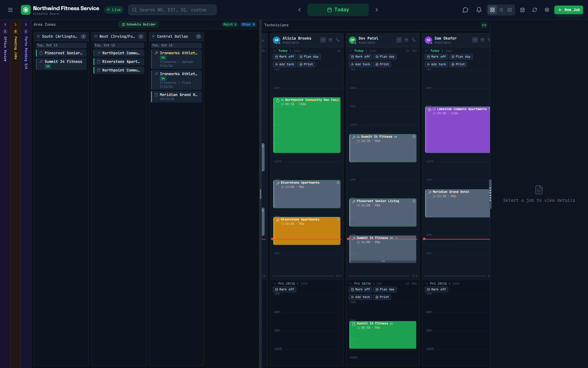Viewport: 588px width, 368px height.
Task: Open the Meridian Grand Hotel 13:30 job
Action: pyautogui.click(x=458, y=203)
